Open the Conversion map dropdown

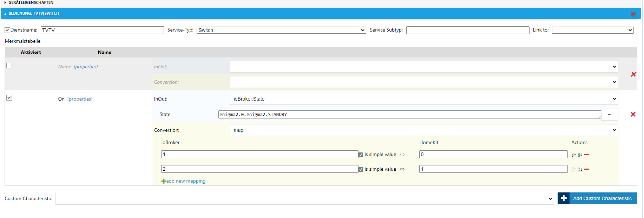[x=423, y=130]
